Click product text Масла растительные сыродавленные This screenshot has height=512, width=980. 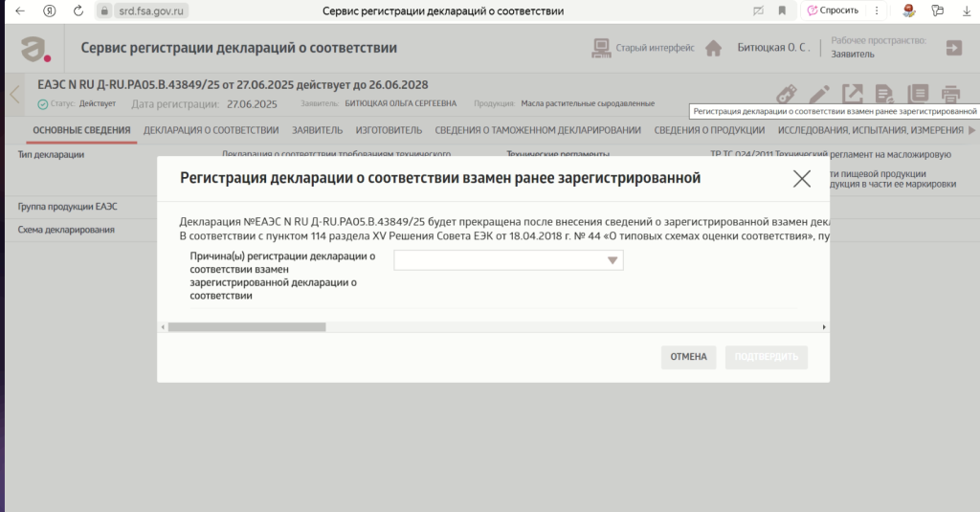(589, 103)
